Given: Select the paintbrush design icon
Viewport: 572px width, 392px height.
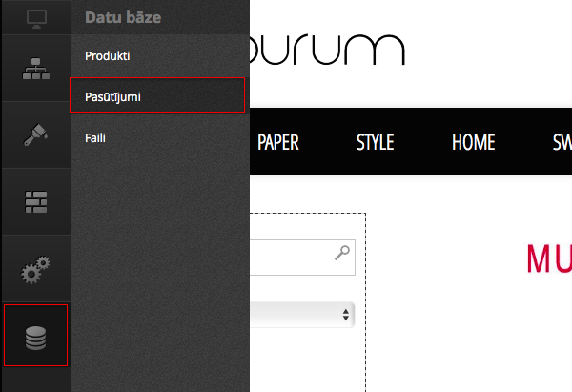Looking at the screenshot, I should point(36,134).
